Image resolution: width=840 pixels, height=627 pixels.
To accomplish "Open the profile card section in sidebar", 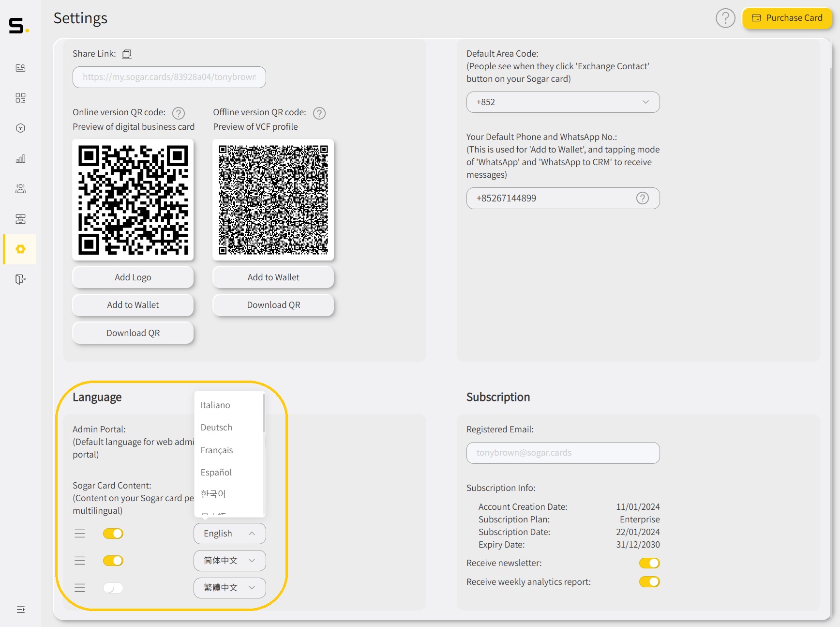I will click(x=20, y=68).
